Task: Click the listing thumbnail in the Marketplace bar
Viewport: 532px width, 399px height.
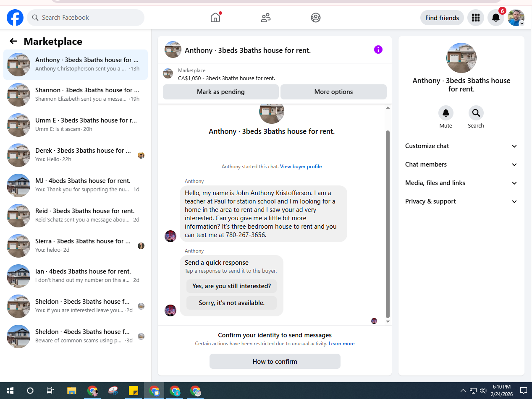Action: (168, 74)
